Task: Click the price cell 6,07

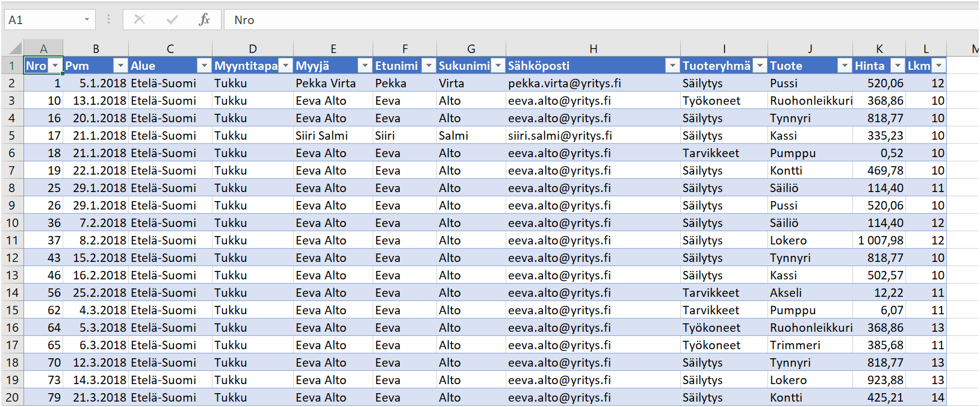Action: click(x=879, y=310)
